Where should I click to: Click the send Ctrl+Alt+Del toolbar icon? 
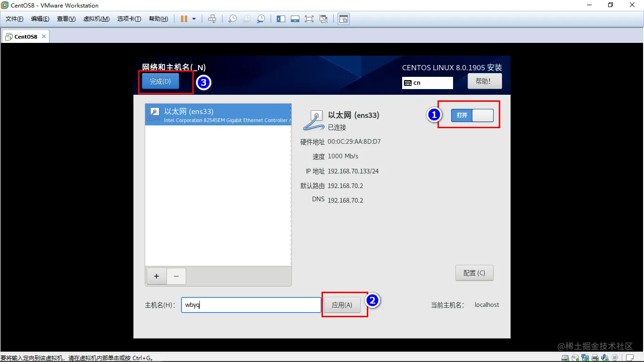pyautogui.click(x=212, y=19)
